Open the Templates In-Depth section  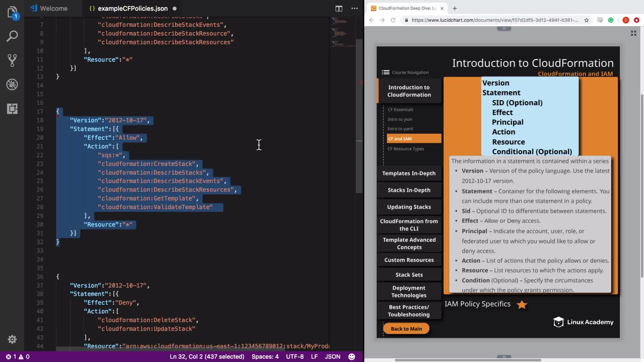409,173
